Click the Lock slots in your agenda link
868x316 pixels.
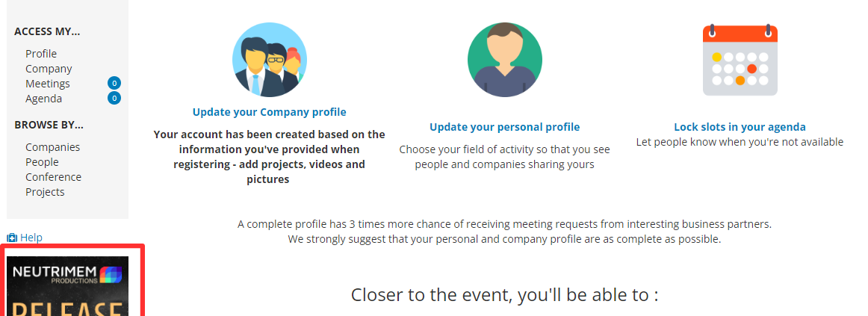click(x=740, y=127)
